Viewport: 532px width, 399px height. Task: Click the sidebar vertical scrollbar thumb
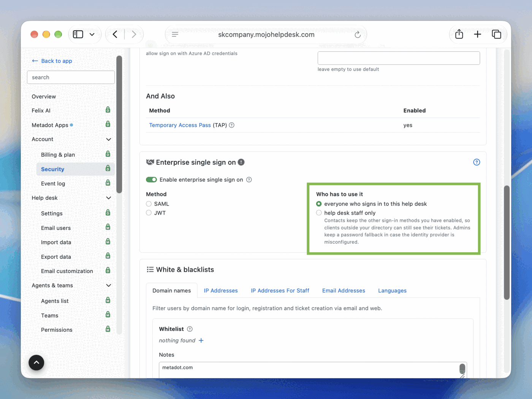pos(119,125)
